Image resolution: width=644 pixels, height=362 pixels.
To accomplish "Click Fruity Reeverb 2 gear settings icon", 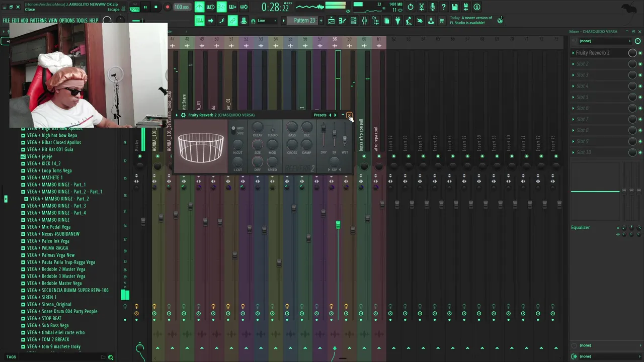I will 183,115.
